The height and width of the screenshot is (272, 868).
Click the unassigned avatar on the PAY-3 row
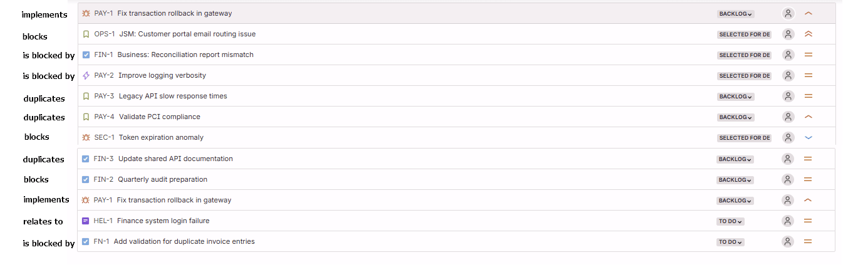tap(788, 96)
